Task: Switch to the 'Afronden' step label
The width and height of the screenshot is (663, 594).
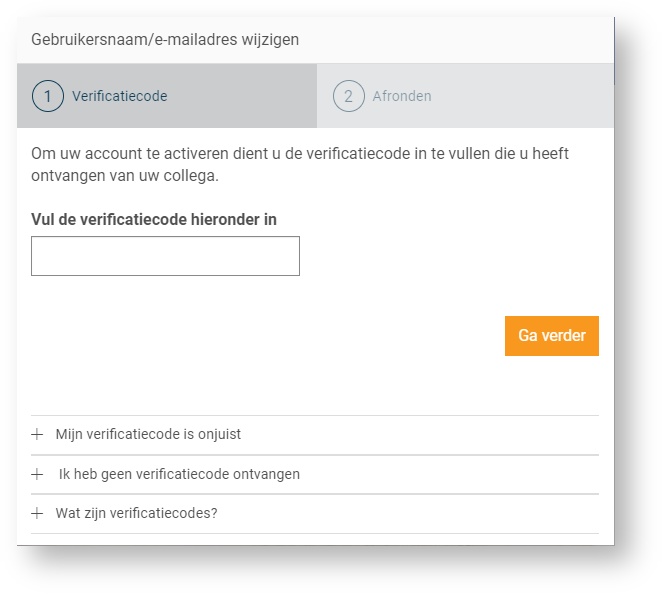Action: click(402, 97)
